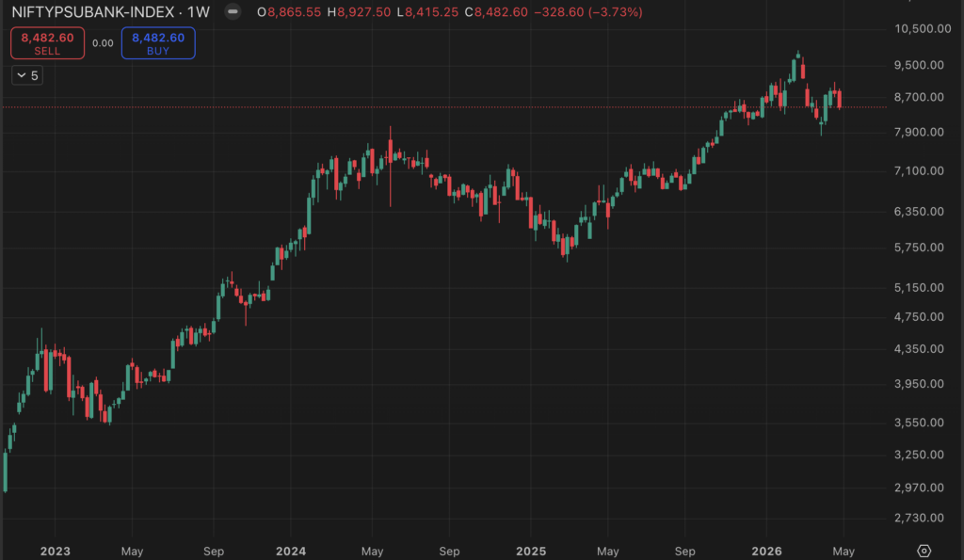Open chart settings gear icon at bottom right
Viewport: 964px width, 560px height.
pos(924,551)
